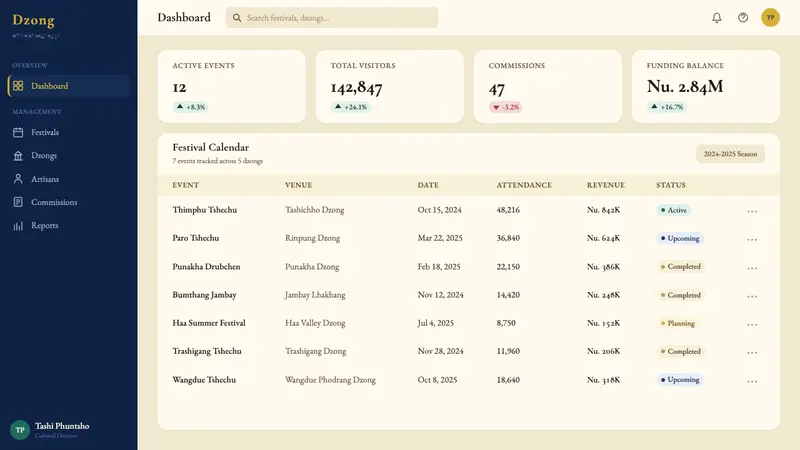
Task: Click the Commissions document icon
Action: (x=18, y=202)
